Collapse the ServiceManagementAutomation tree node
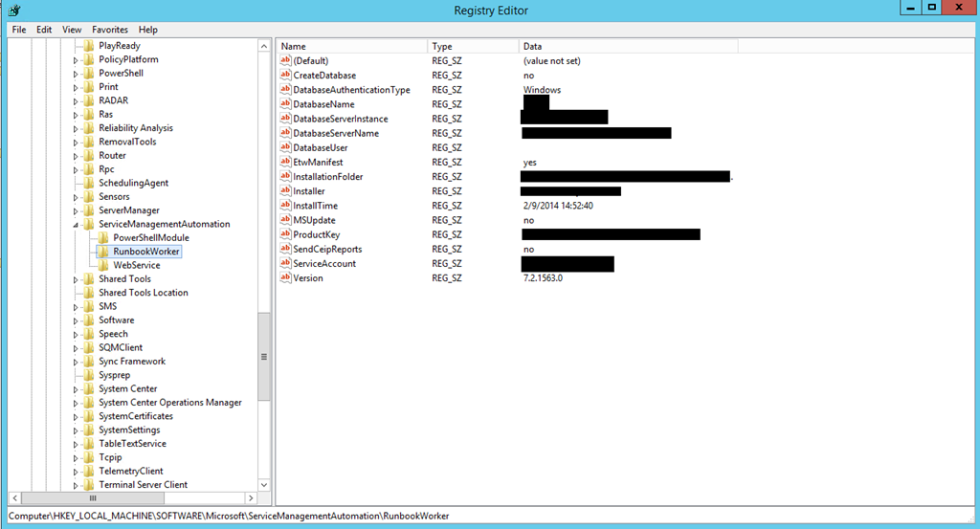The width and height of the screenshot is (980, 529). (77, 225)
